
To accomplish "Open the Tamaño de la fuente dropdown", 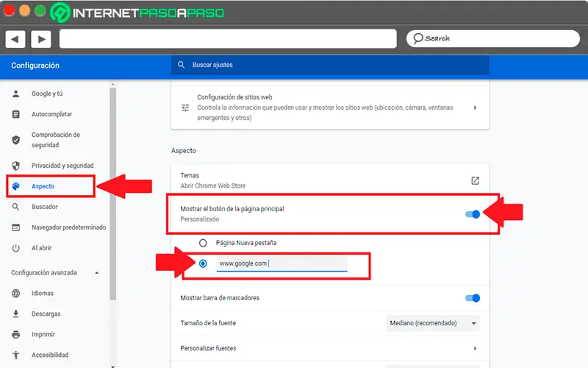I will point(433,323).
